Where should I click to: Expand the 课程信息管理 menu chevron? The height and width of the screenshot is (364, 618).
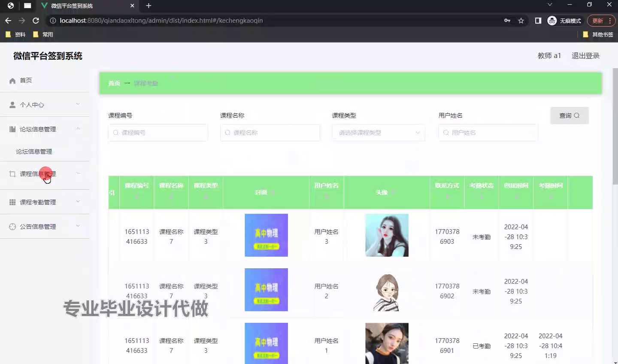click(78, 173)
